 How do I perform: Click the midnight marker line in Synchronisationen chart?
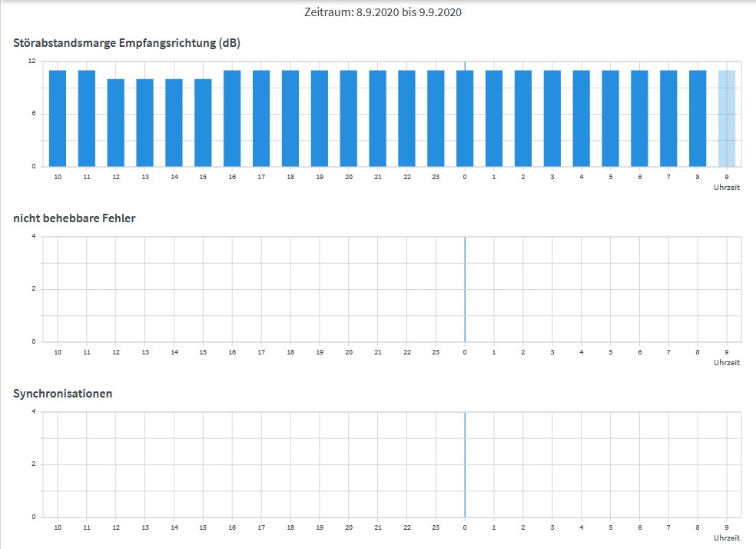tap(464, 464)
